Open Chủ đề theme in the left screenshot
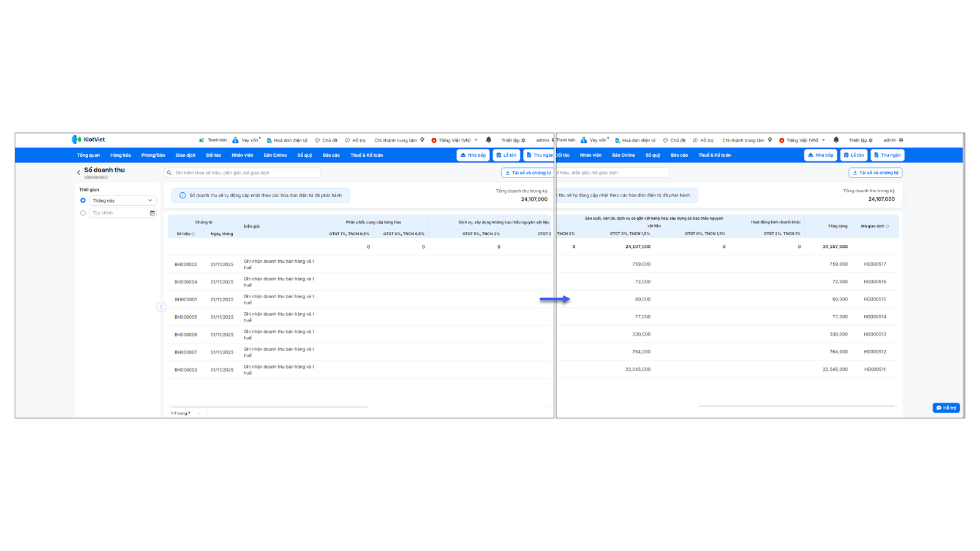 [x=326, y=140]
